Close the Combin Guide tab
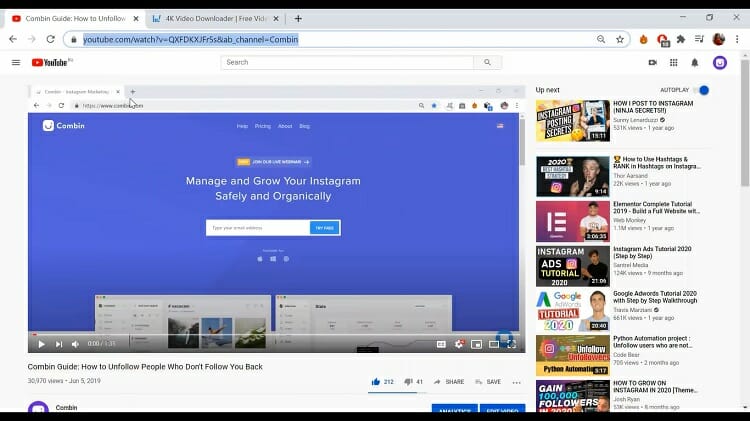 [x=136, y=19]
